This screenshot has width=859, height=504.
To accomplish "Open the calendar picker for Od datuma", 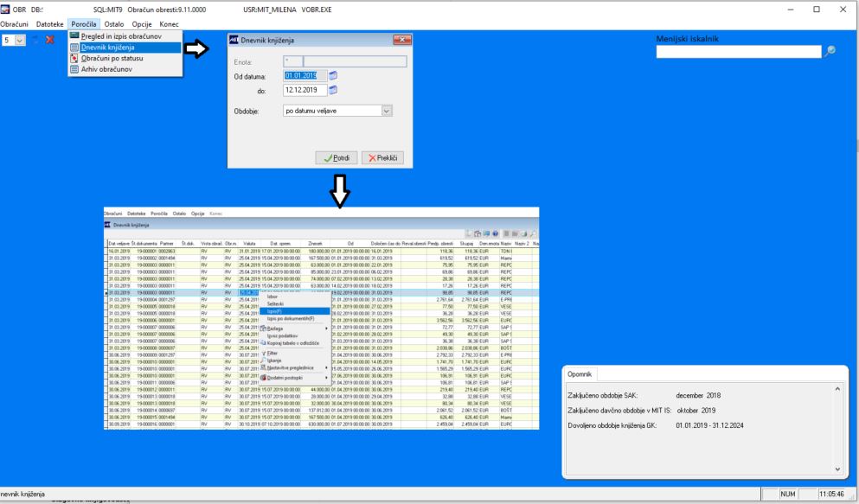I will [x=332, y=75].
